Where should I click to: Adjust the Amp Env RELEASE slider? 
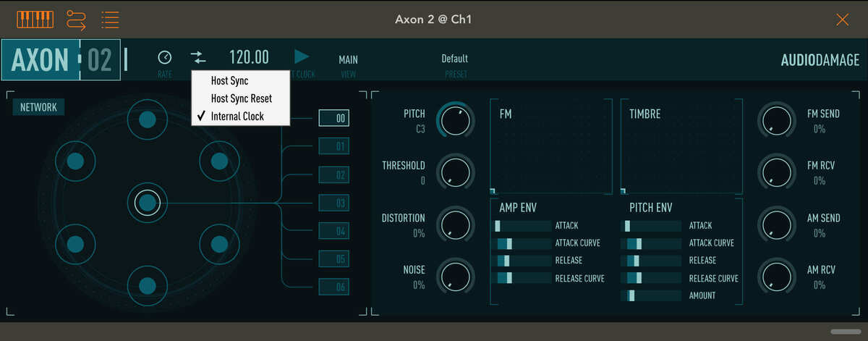tap(523, 261)
